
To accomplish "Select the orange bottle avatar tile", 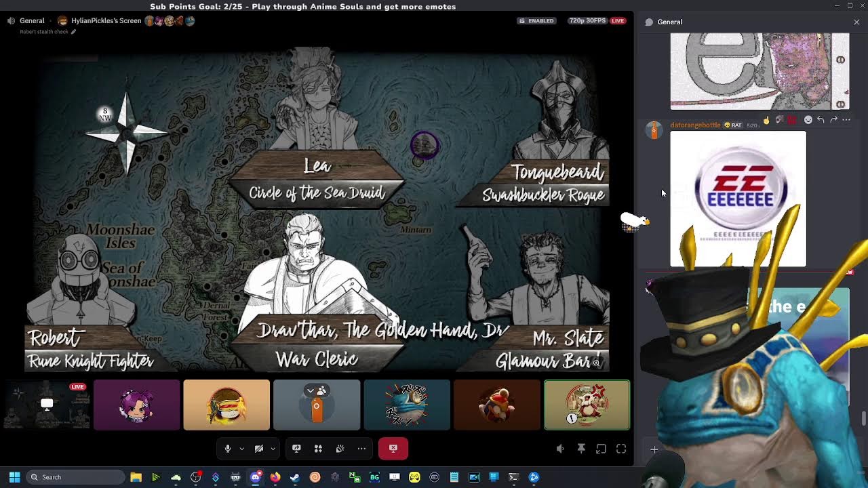I will click(x=317, y=405).
